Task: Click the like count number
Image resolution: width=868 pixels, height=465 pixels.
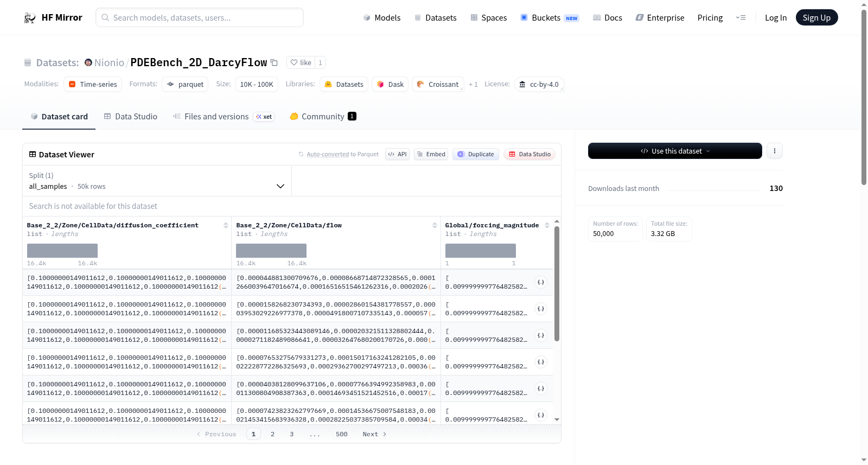Action: point(320,62)
